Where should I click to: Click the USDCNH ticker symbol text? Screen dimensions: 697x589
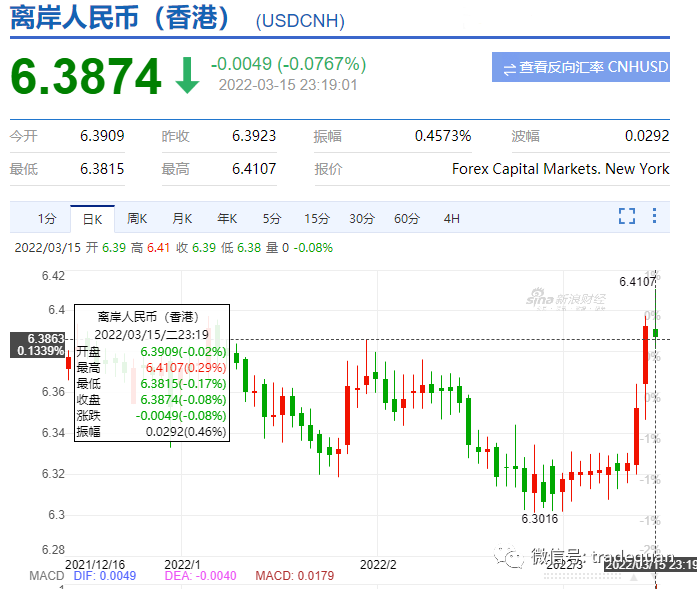coord(300,20)
